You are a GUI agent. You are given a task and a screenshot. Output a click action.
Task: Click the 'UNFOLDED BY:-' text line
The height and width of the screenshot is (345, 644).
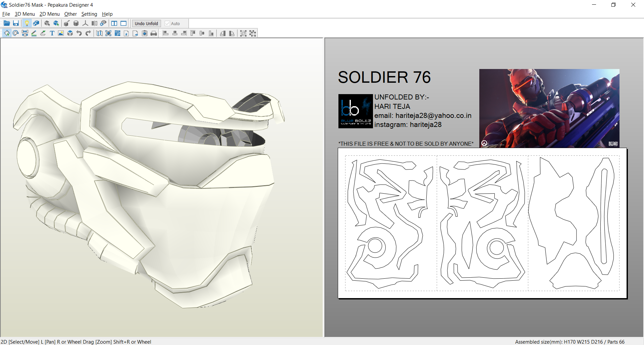(x=402, y=97)
